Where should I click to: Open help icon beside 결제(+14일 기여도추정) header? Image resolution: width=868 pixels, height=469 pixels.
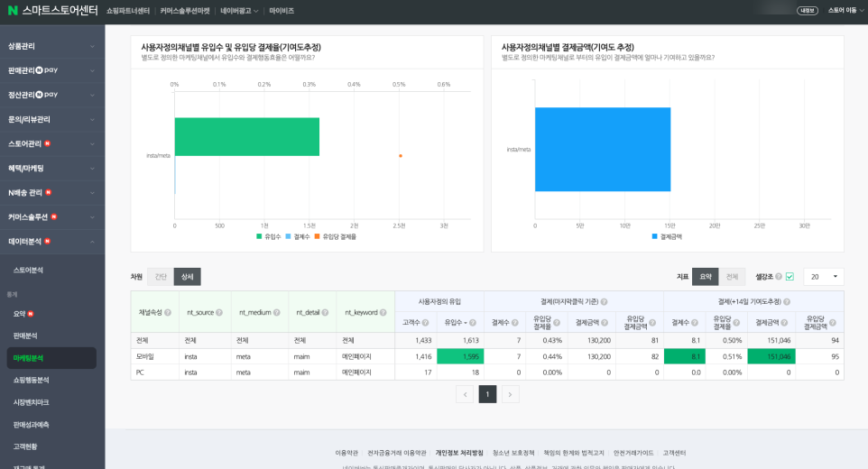click(787, 302)
